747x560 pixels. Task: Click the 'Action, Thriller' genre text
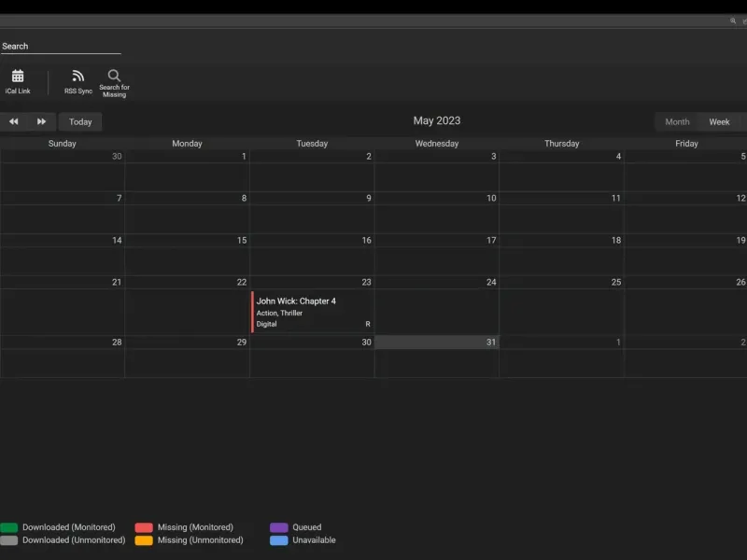click(279, 313)
